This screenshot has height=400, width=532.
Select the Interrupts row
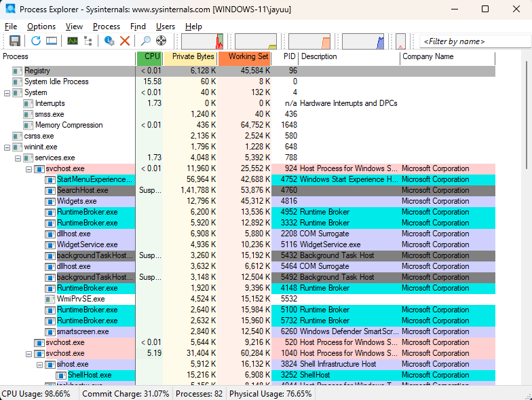pos(248,103)
